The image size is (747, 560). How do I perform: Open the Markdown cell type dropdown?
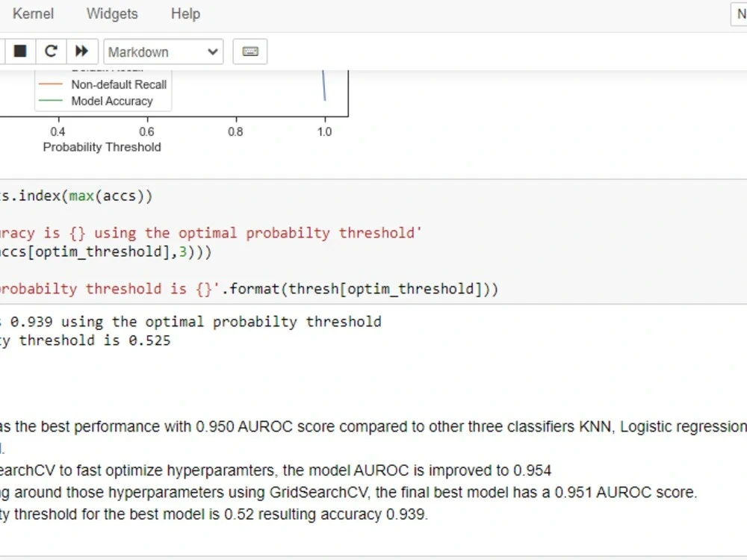click(x=164, y=52)
